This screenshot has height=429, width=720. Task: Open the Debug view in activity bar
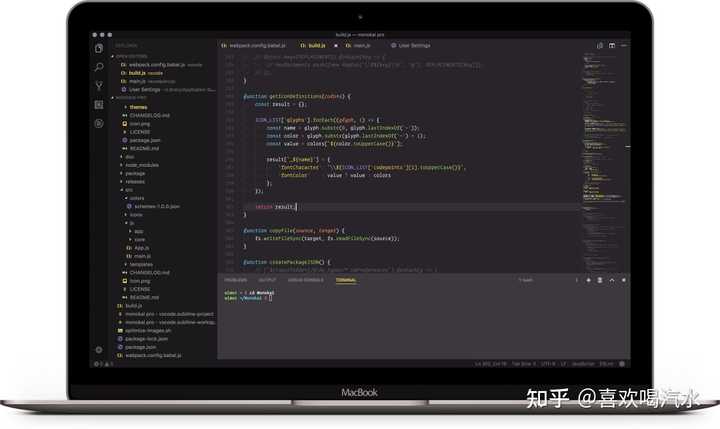coord(99,123)
